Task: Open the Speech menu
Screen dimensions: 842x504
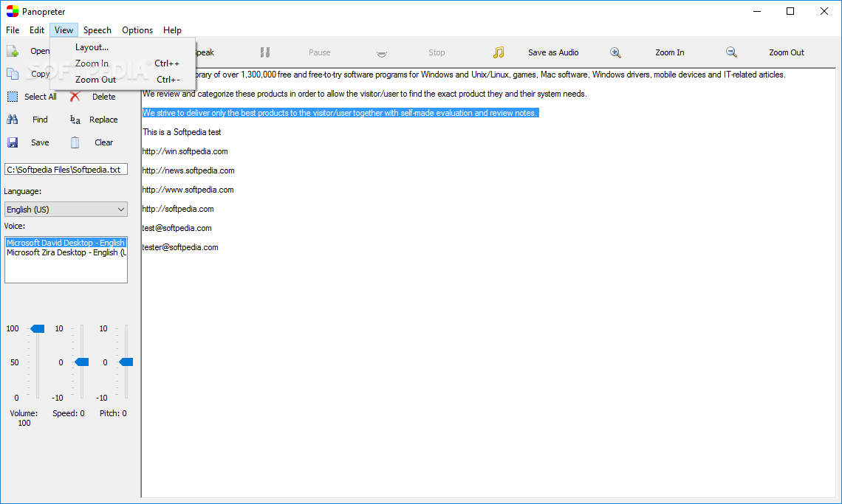Action: pyautogui.click(x=97, y=30)
